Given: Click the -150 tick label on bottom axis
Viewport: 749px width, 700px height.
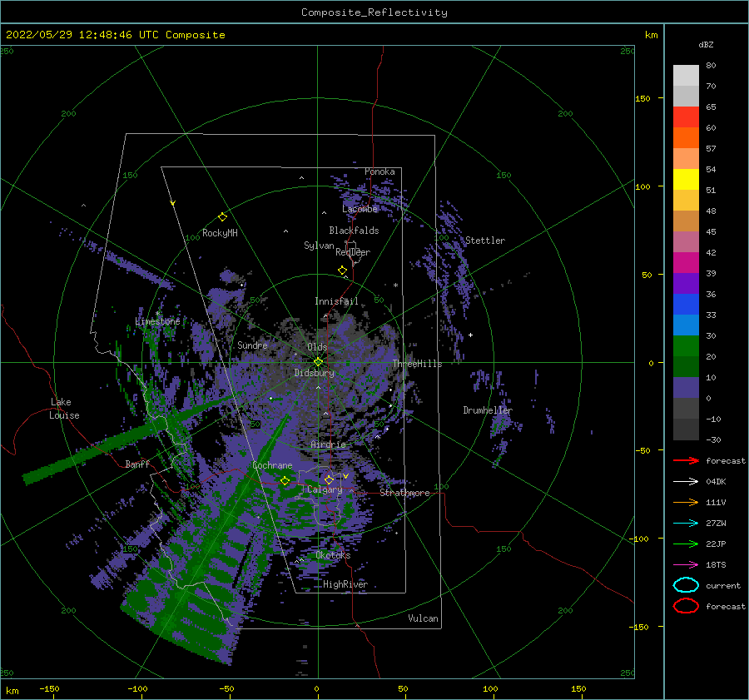Looking at the screenshot, I should pyautogui.click(x=49, y=689).
